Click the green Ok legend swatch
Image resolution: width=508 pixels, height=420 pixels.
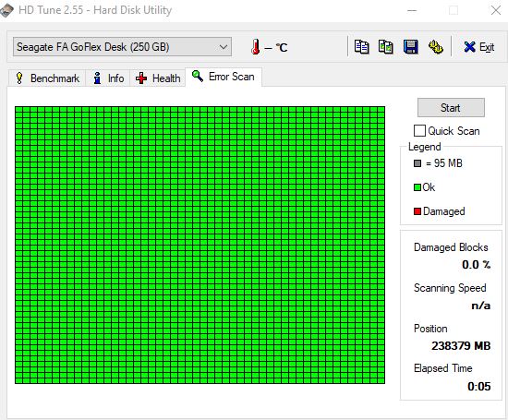(417, 187)
